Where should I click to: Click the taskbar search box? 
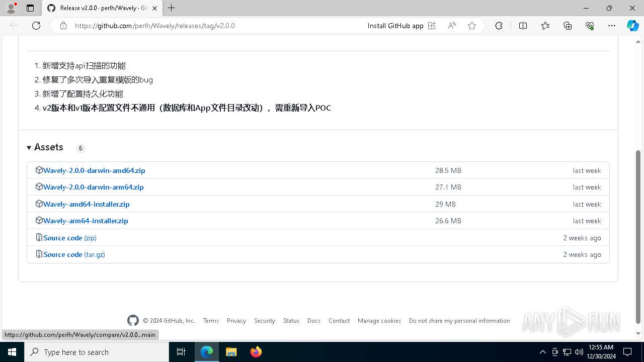97,352
